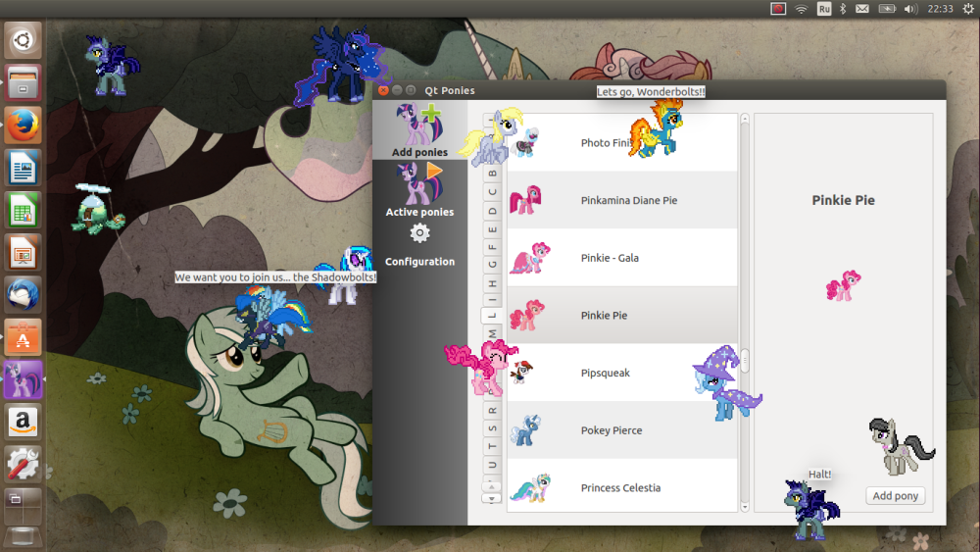Click the Octavia desktop pony near Add pony

(x=901, y=447)
